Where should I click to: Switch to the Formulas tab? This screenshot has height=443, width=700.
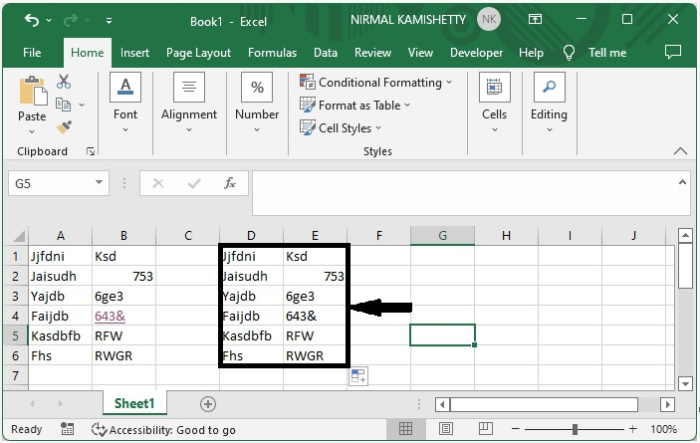click(272, 53)
